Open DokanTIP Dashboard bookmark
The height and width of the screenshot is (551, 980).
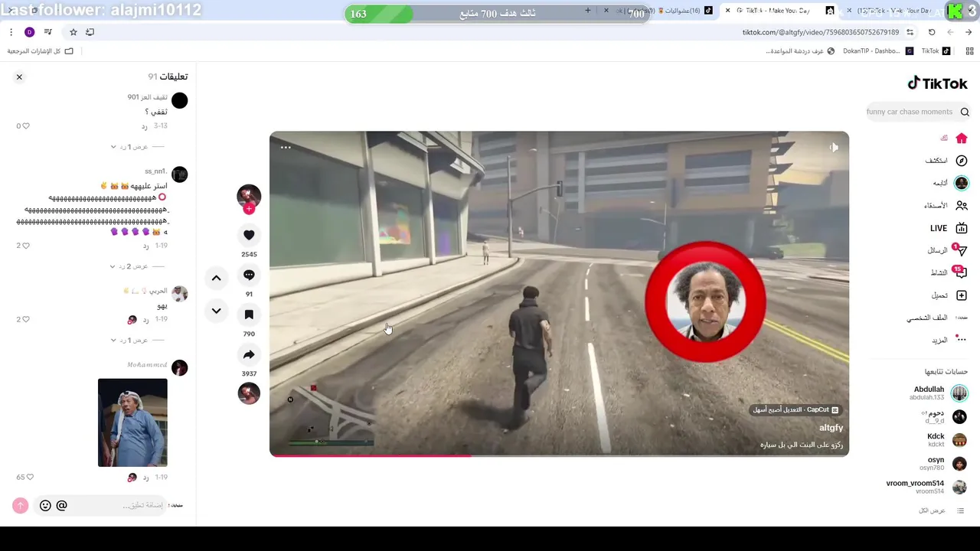(x=877, y=51)
